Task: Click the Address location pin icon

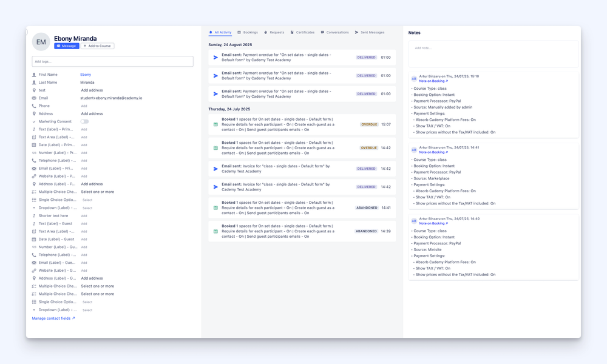Action: 34,113
